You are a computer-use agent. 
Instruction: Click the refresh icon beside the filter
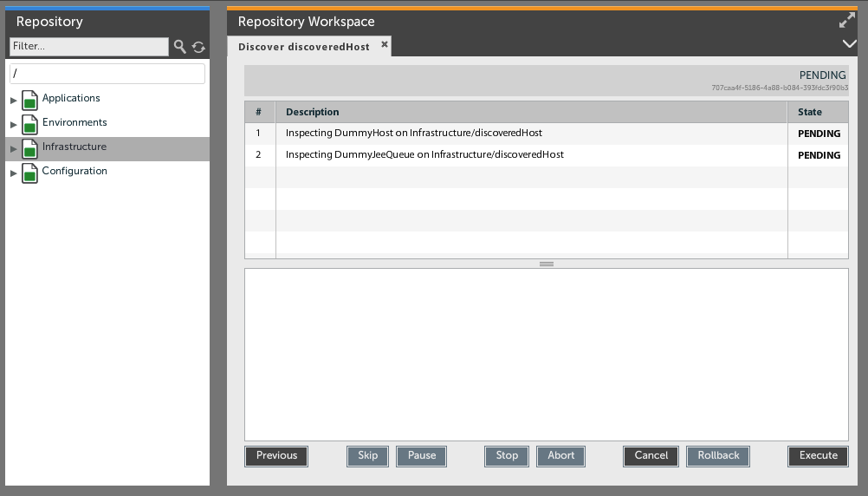click(198, 47)
